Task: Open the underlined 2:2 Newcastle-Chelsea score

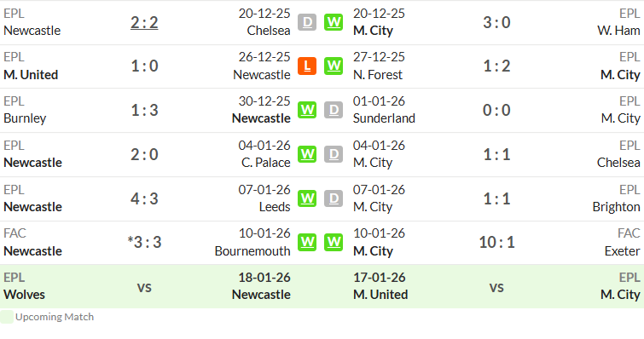Action: pos(144,22)
